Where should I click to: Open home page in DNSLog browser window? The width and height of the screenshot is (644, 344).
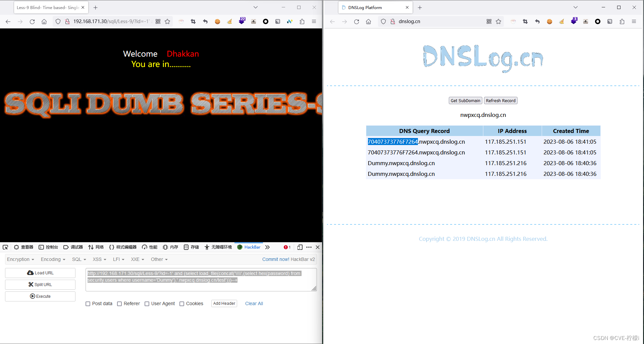(368, 21)
